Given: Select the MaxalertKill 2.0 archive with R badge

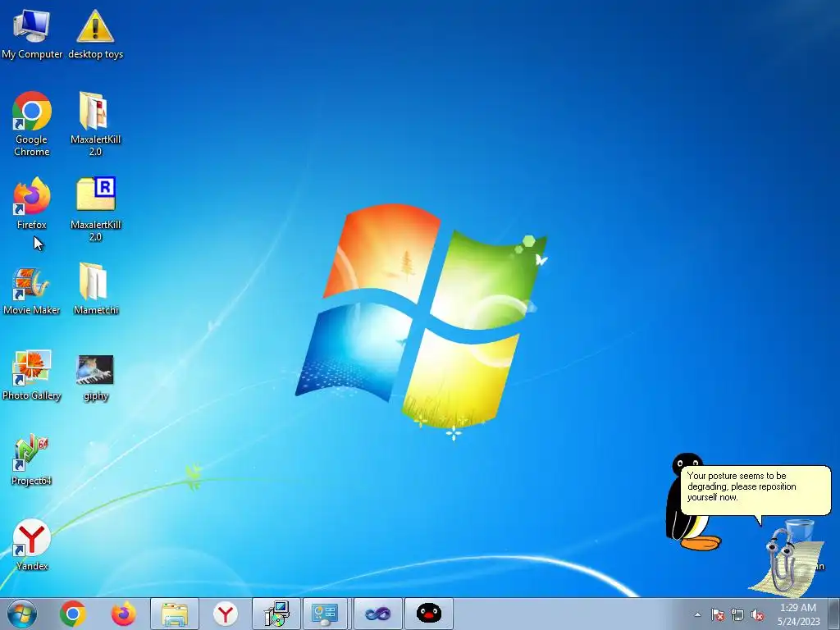Looking at the screenshot, I should click(x=95, y=209).
